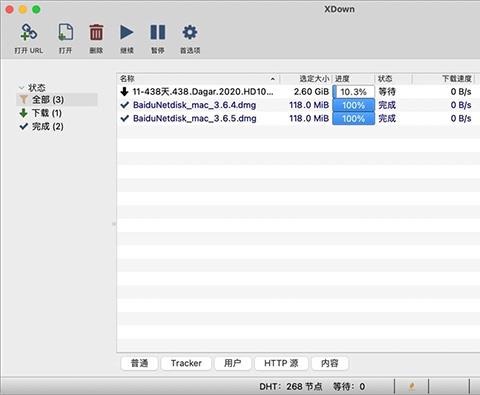This screenshot has height=395, width=480.
Task: Select the 下载 (1) filter
Action: 47,113
